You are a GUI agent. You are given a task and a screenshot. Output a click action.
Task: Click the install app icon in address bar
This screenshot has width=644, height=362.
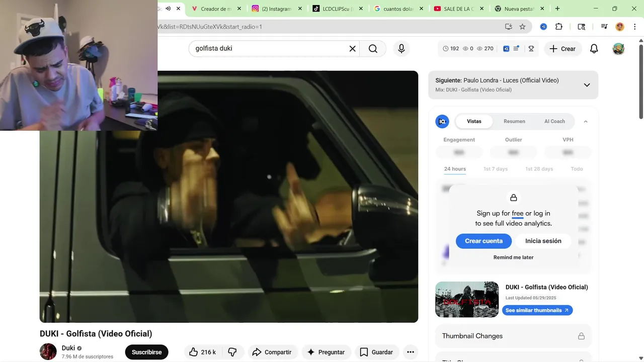point(509,27)
